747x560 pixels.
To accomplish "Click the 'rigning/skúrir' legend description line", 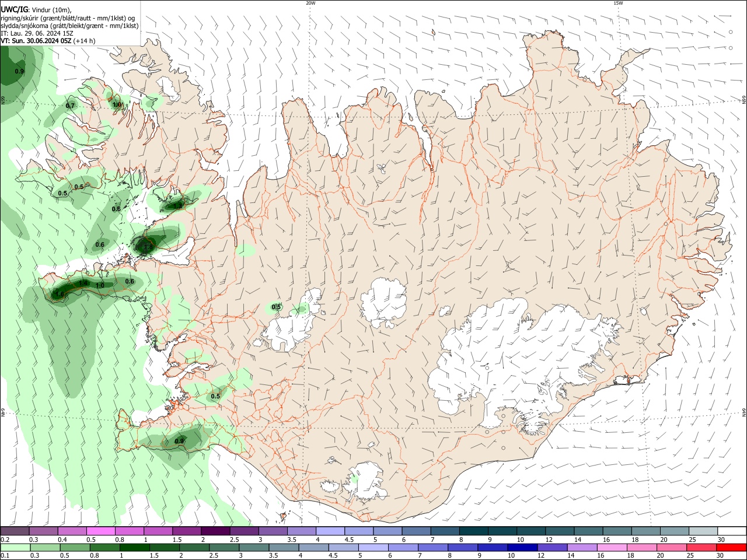I will point(68,18).
